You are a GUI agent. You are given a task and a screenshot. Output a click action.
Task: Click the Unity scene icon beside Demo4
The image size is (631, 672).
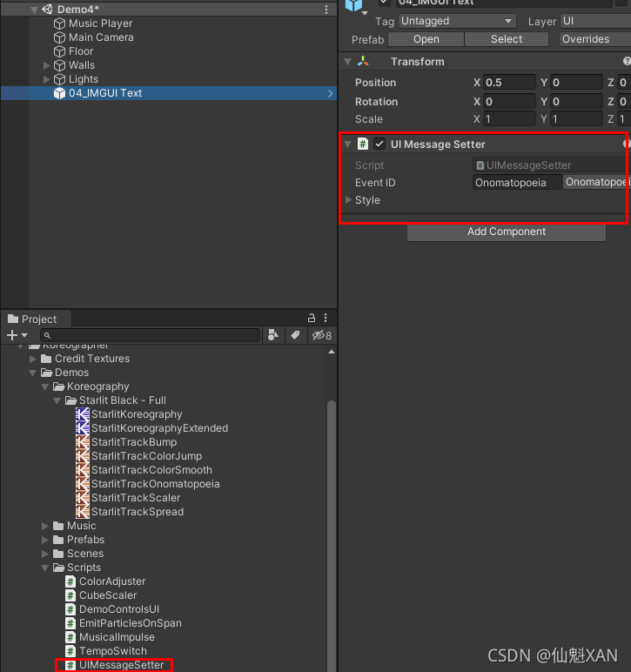[48, 9]
